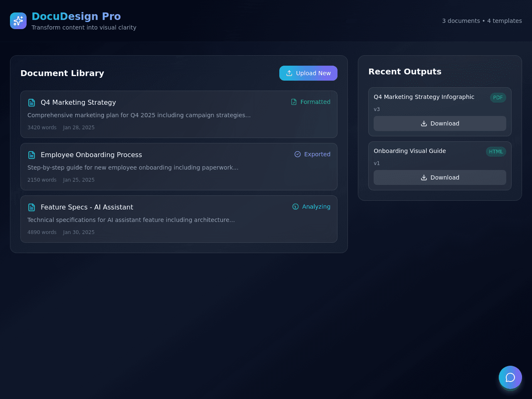Viewport: 532px width, 399px height.
Task: Click the Formatted status checkmark file icon
Action: tap(294, 102)
